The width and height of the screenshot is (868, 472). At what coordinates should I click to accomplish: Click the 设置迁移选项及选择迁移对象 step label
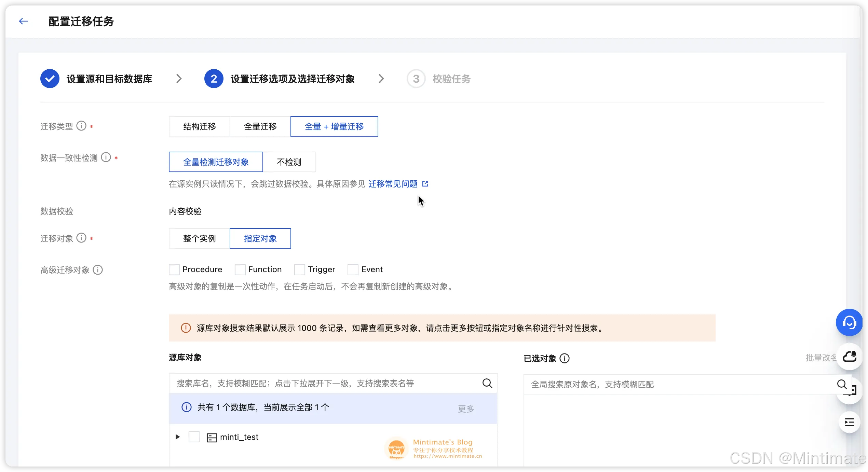click(x=293, y=79)
